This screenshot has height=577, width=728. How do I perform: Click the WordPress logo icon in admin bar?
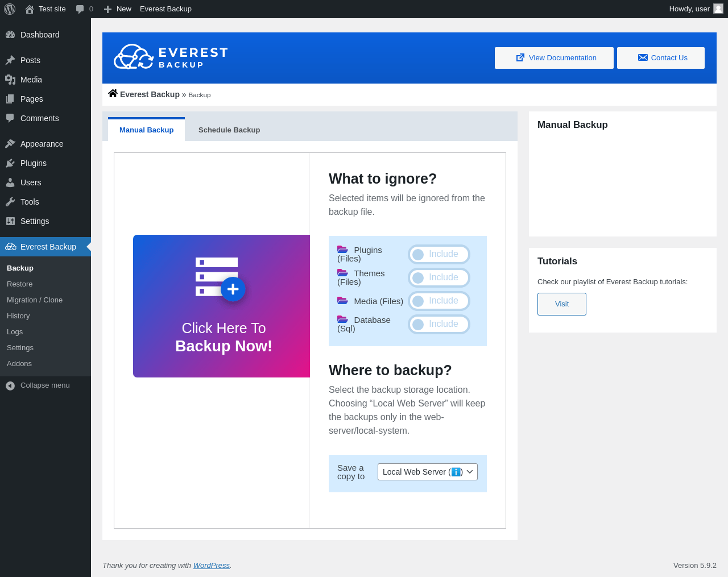click(x=10, y=9)
